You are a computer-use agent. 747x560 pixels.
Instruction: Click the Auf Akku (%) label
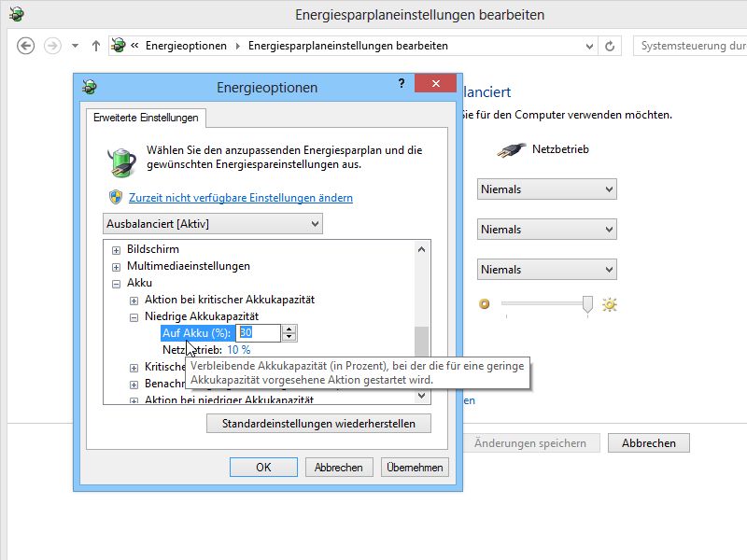coord(197,333)
